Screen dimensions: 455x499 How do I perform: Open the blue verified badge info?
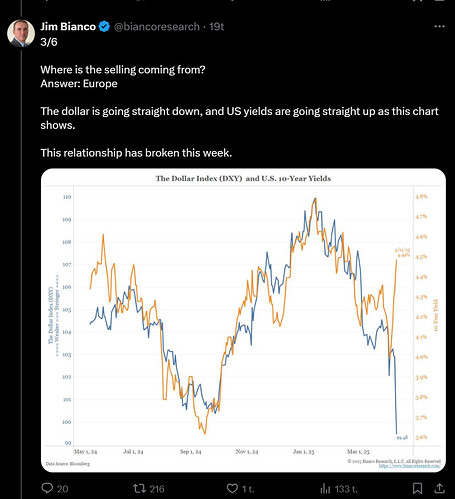[104, 26]
